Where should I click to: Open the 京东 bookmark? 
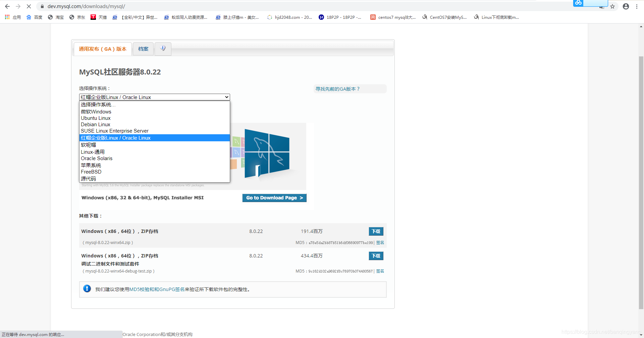click(77, 17)
